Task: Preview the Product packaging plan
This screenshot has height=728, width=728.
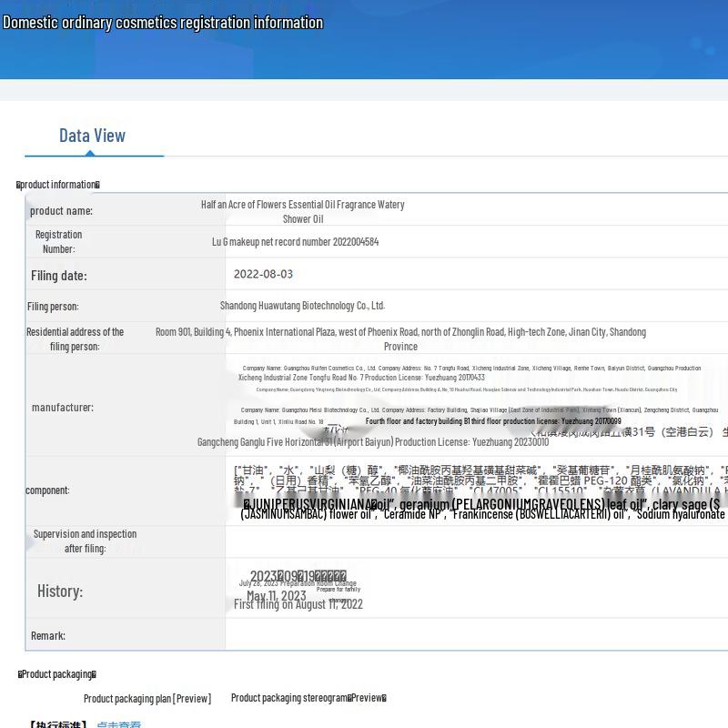Action: [x=147, y=699]
